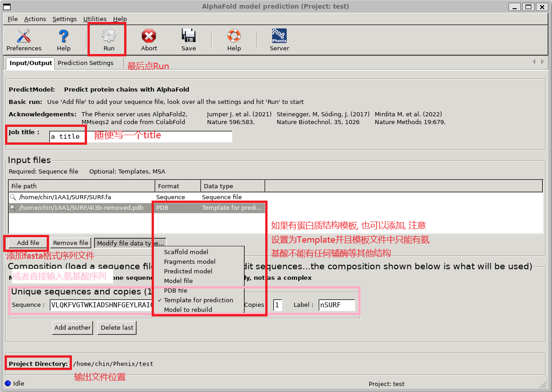Start the prediction with Run
The height and width of the screenshot is (392, 552).
109,40
